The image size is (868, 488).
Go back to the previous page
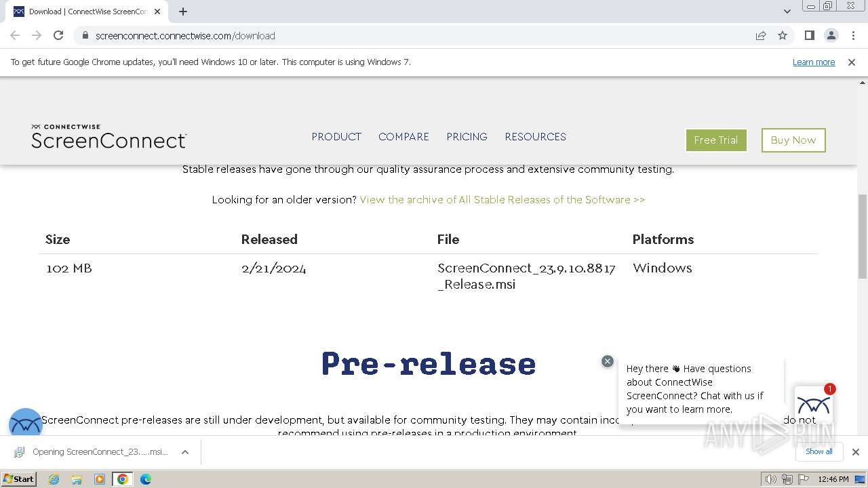pos(15,35)
